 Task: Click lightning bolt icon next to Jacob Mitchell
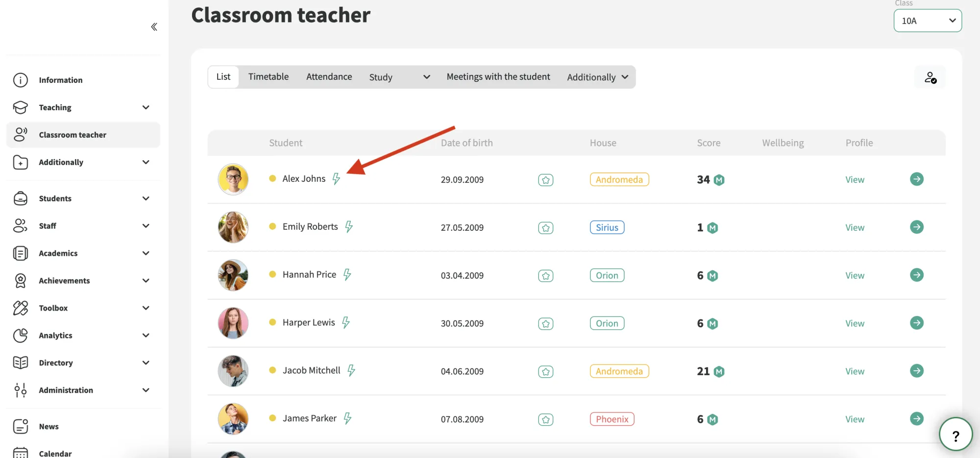(x=351, y=371)
